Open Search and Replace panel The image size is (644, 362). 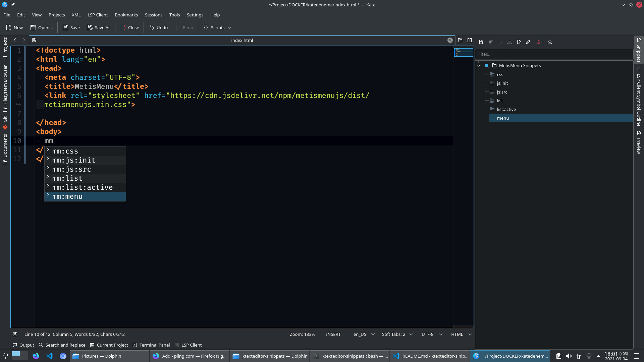(62, 345)
